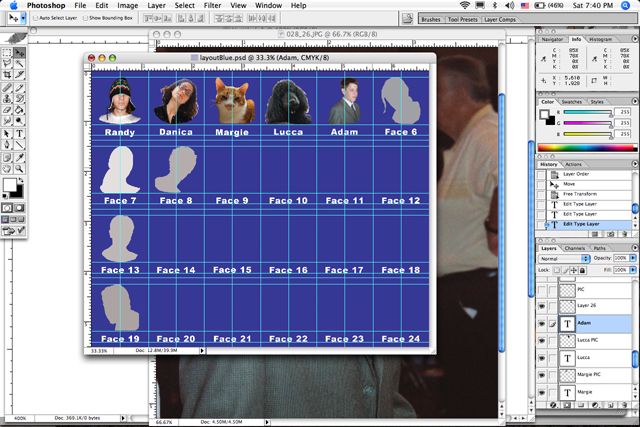Select the Line shape tool
The width and height of the screenshot is (640, 427).
19,145
